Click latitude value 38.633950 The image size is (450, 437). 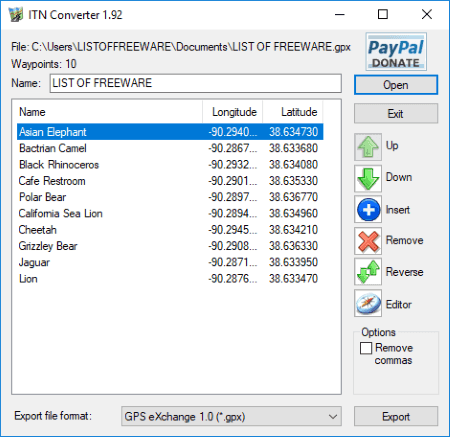pyautogui.click(x=293, y=262)
